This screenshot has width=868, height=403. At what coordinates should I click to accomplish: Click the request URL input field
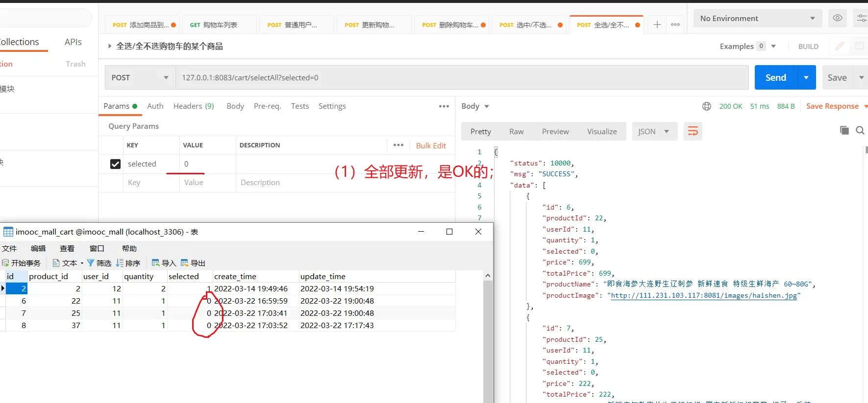(461, 77)
